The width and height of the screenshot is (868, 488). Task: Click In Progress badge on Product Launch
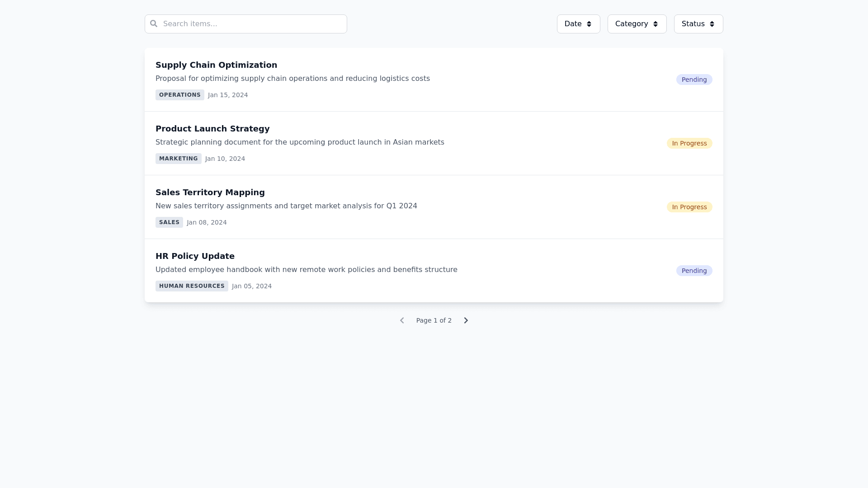coord(689,143)
